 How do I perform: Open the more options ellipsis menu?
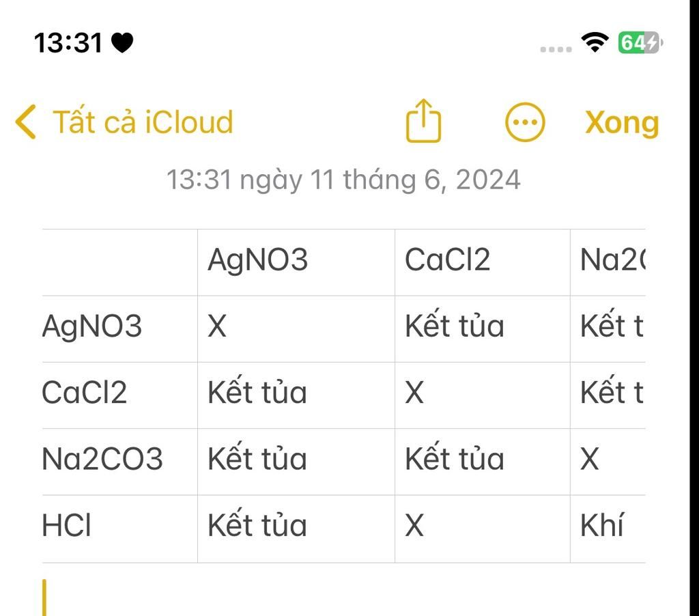(x=524, y=123)
